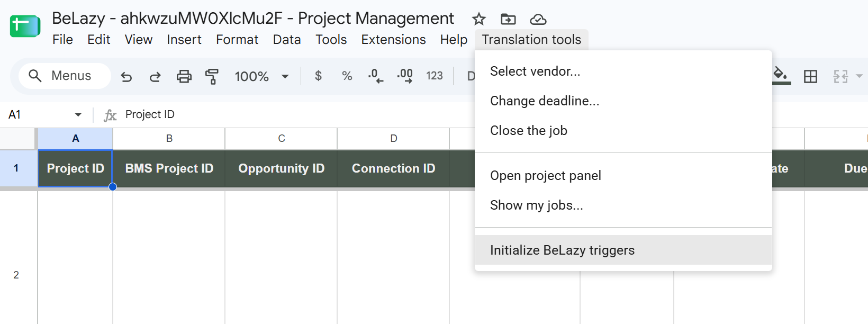Click the redo arrow
This screenshot has width=868, height=324.
tap(155, 77)
